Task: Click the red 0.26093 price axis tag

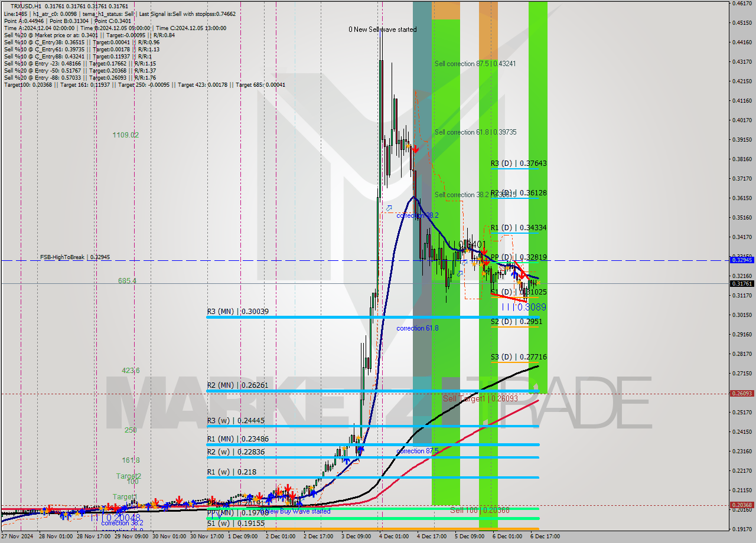Action: click(742, 393)
